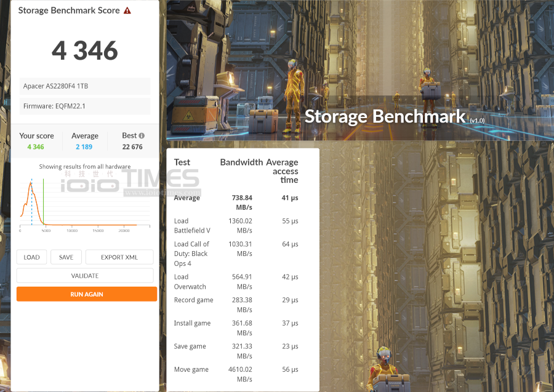Select the Move game row
Viewport: 554px width, 392px height.
236,374
